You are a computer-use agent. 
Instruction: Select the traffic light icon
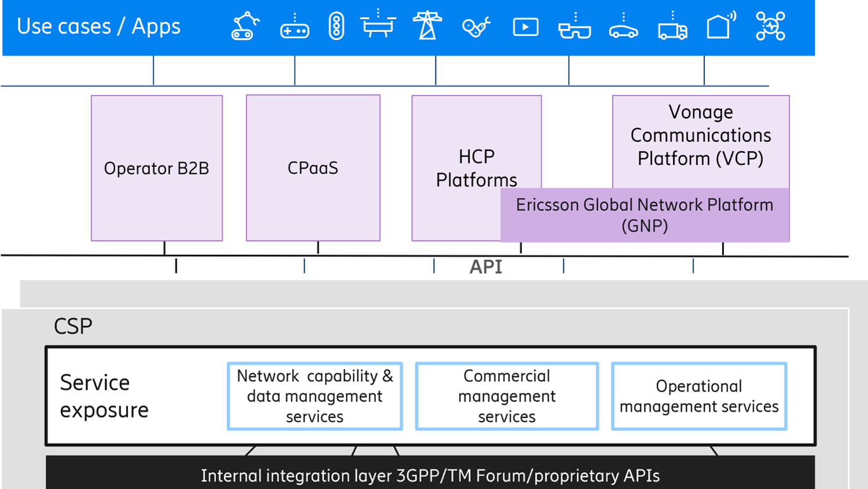point(336,26)
